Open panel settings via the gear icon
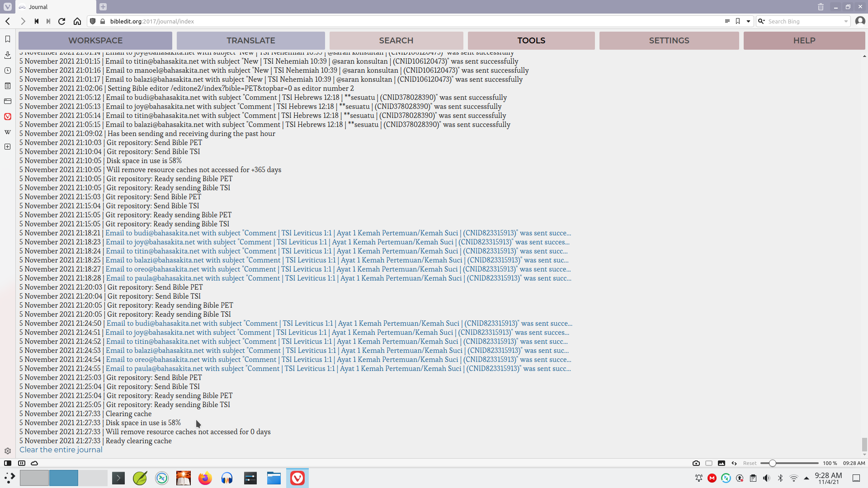This screenshot has width=868, height=488. pyautogui.click(x=7, y=450)
